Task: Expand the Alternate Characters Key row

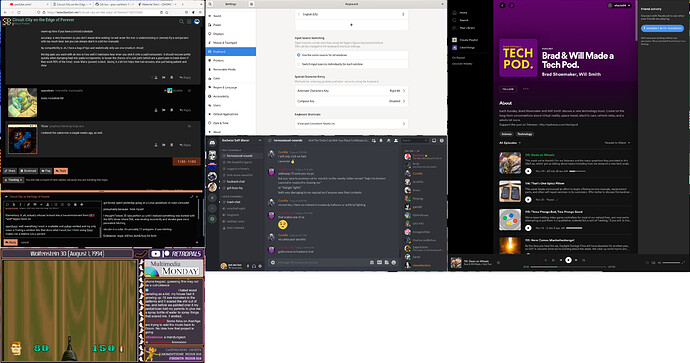Action: coord(351,91)
